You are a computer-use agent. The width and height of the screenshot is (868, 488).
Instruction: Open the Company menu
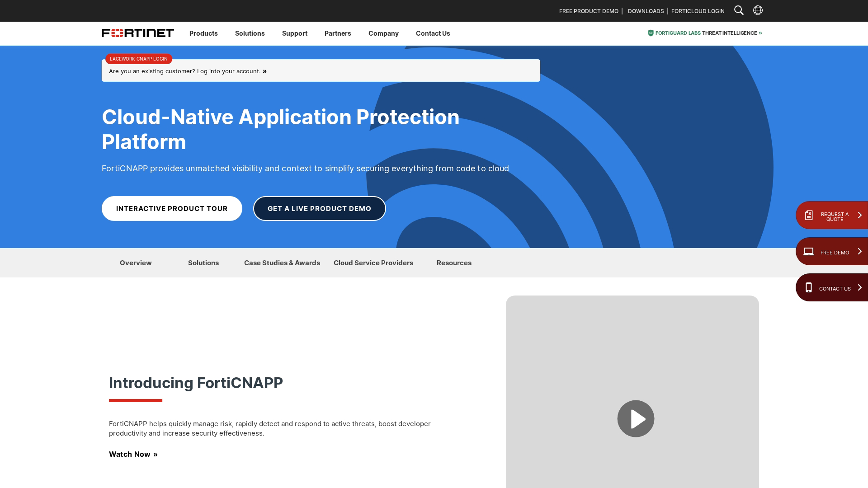(x=383, y=33)
